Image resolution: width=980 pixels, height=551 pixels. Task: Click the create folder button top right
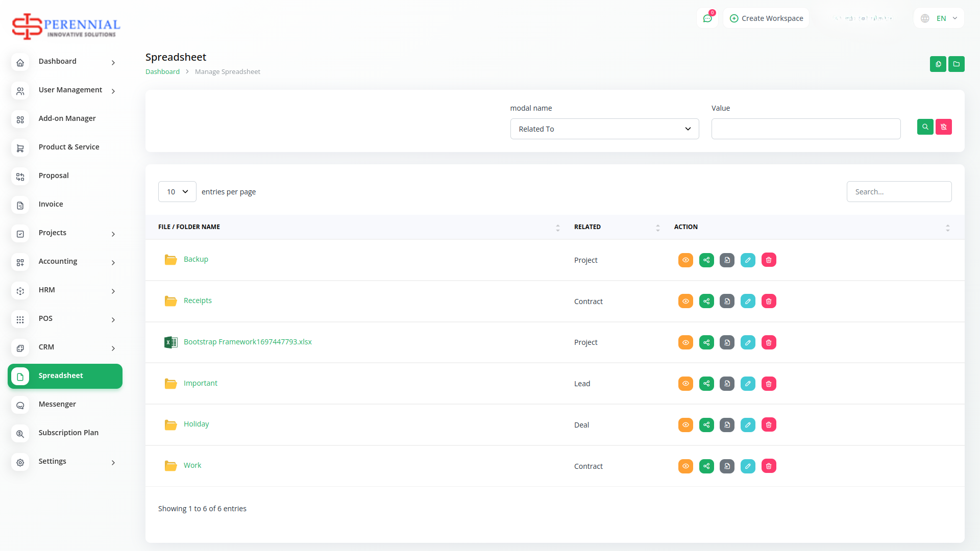956,64
